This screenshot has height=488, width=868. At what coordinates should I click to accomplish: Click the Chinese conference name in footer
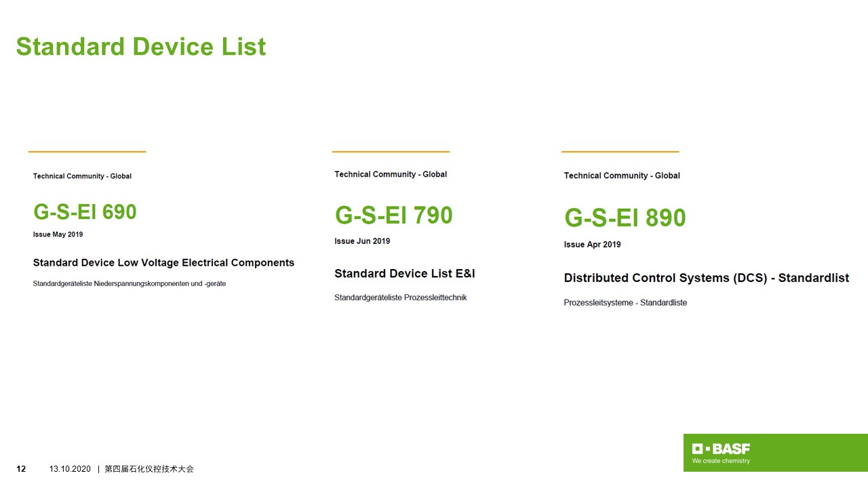pos(149,469)
